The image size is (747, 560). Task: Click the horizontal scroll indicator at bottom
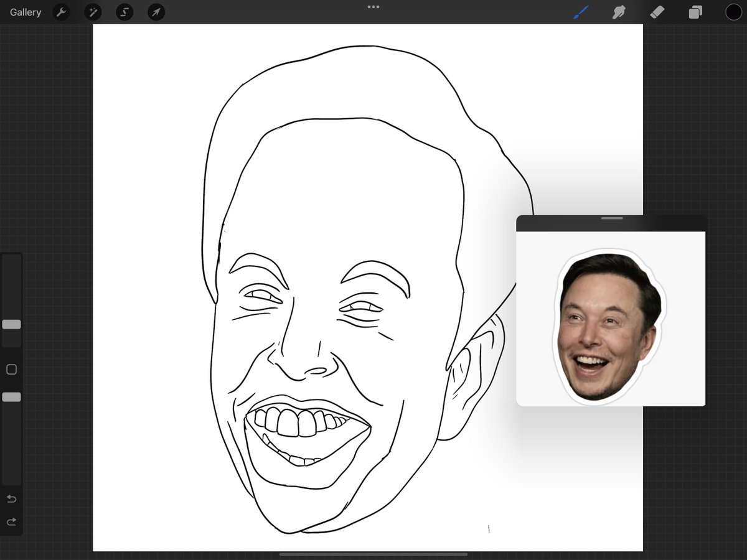[x=374, y=554]
